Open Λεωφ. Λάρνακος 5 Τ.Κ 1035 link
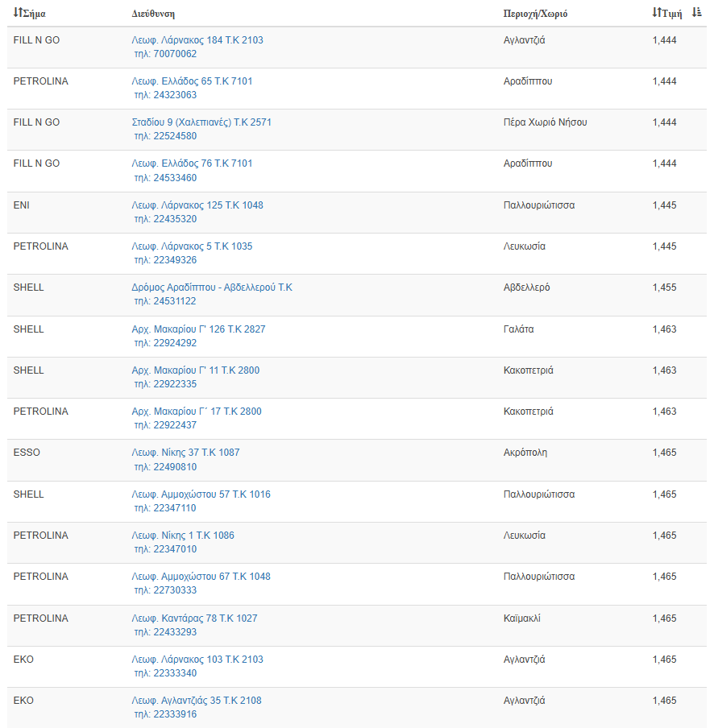Image resolution: width=714 pixels, height=728 pixels. pyautogui.click(x=192, y=246)
